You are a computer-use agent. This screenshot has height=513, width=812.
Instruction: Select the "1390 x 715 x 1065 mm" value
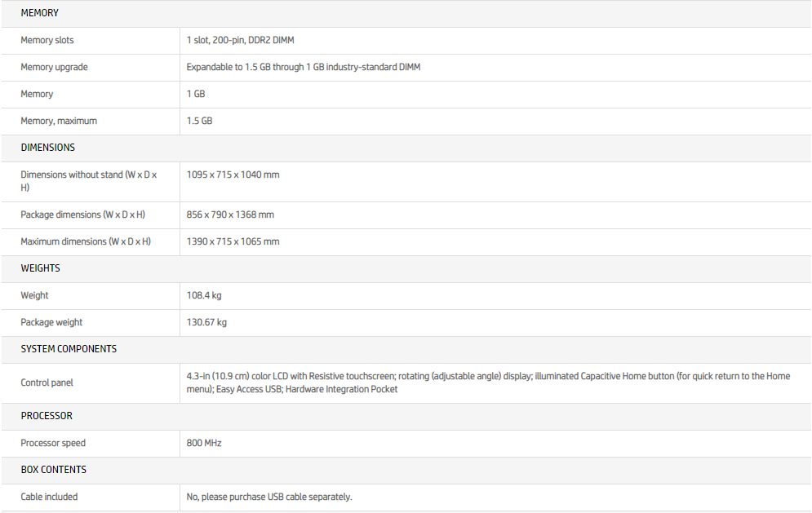233,241
